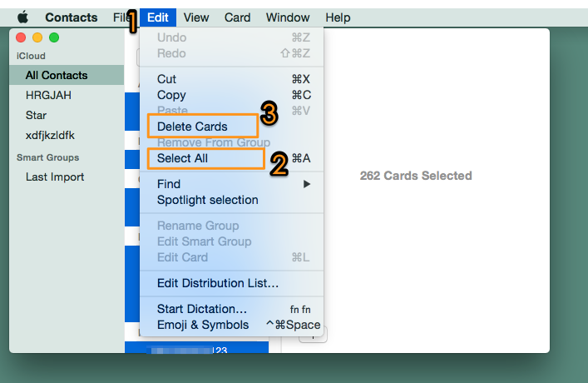Choose Cut from the Edit menu
The width and height of the screenshot is (588, 383).
(232, 79)
